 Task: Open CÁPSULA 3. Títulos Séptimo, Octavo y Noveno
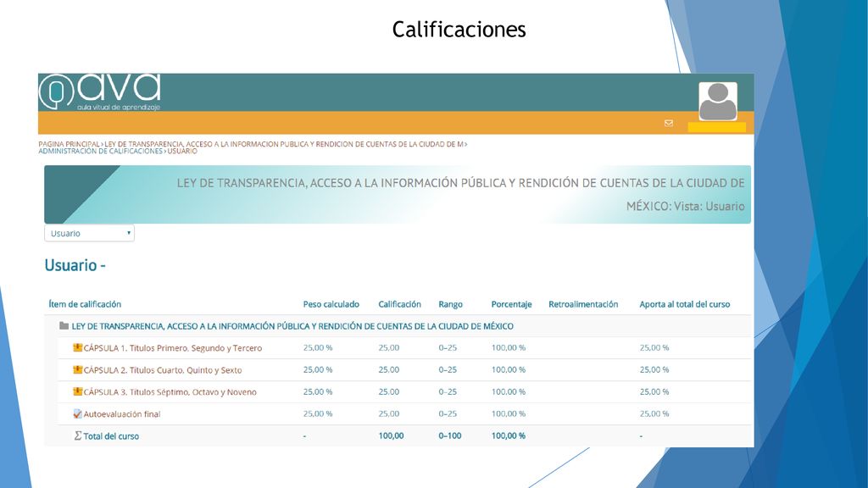click(x=170, y=392)
